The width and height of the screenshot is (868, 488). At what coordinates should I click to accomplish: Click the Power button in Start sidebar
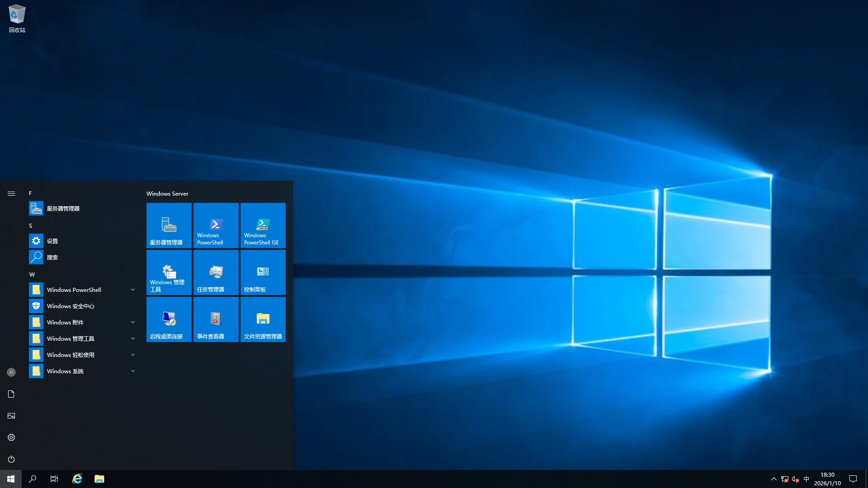pyautogui.click(x=11, y=459)
